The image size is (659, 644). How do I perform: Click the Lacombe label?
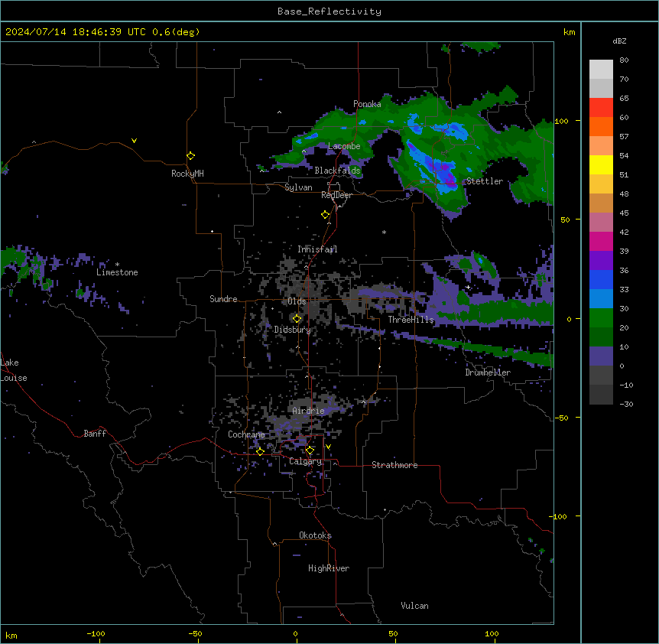point(344,146)
